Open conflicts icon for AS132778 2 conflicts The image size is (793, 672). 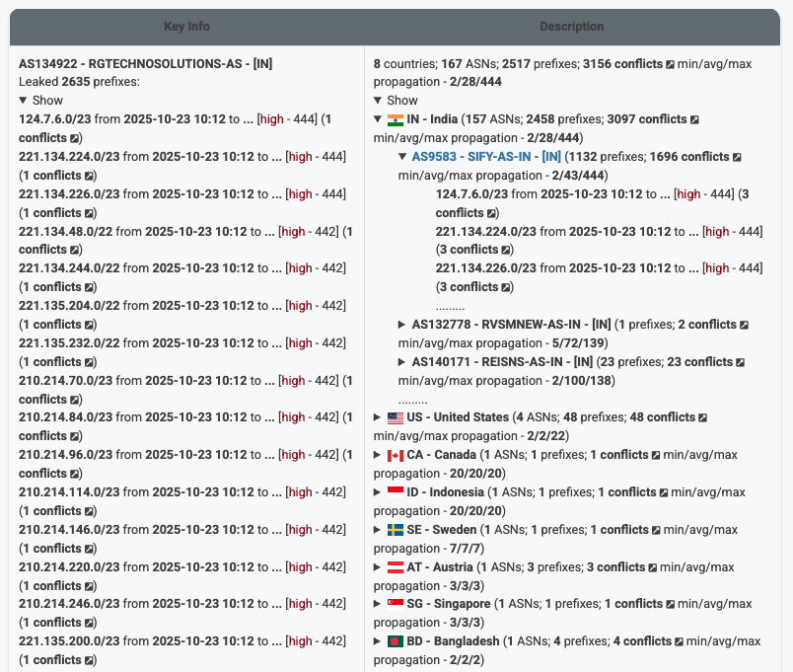point(744,325)
